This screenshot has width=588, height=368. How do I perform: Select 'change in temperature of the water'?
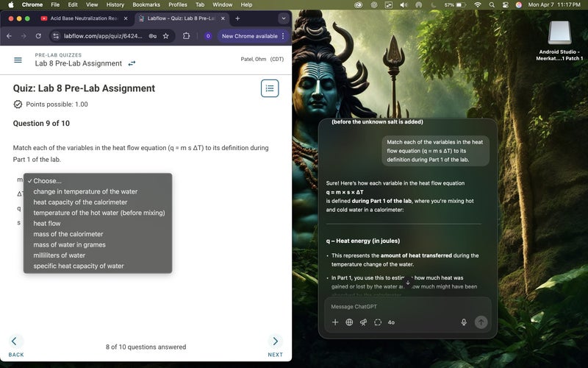click(x=85, y=191)
